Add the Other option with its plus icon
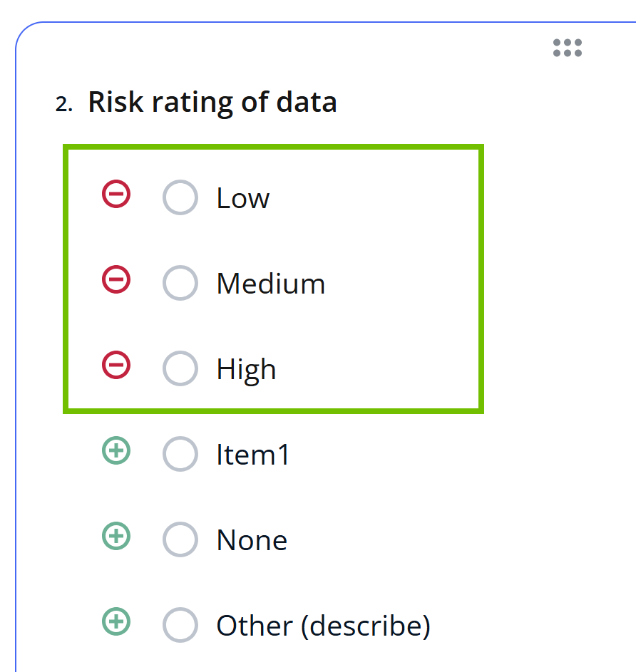 116,622
